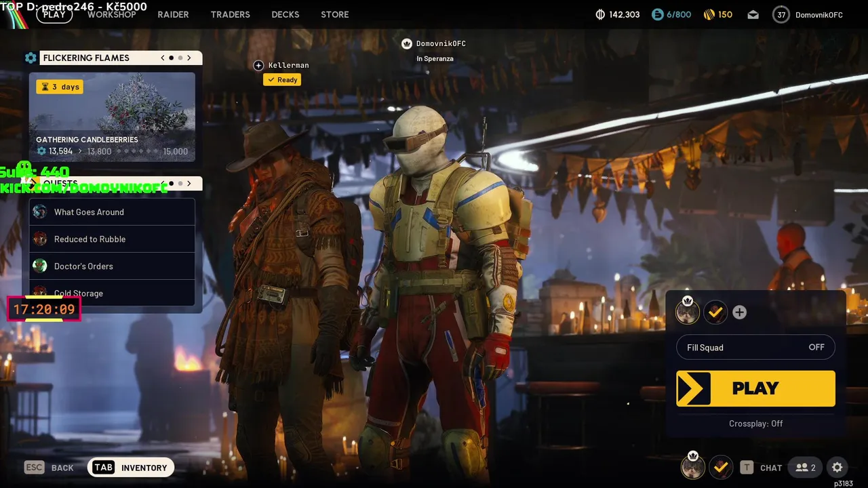This screenshot has height=488, width=868.
Task: Open the level 37 player badge
Action: click(x=781, y=14)
